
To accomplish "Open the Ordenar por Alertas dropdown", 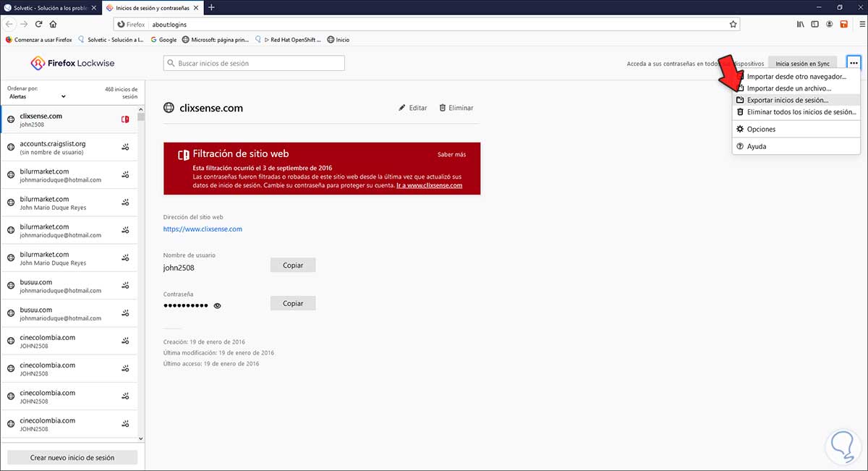I will pyautogui.click(x=37, y=96).
